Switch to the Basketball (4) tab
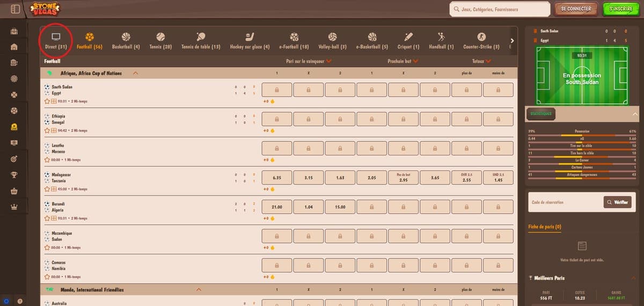The width and height of the screenshot is (644, 306). click(126, 41)
